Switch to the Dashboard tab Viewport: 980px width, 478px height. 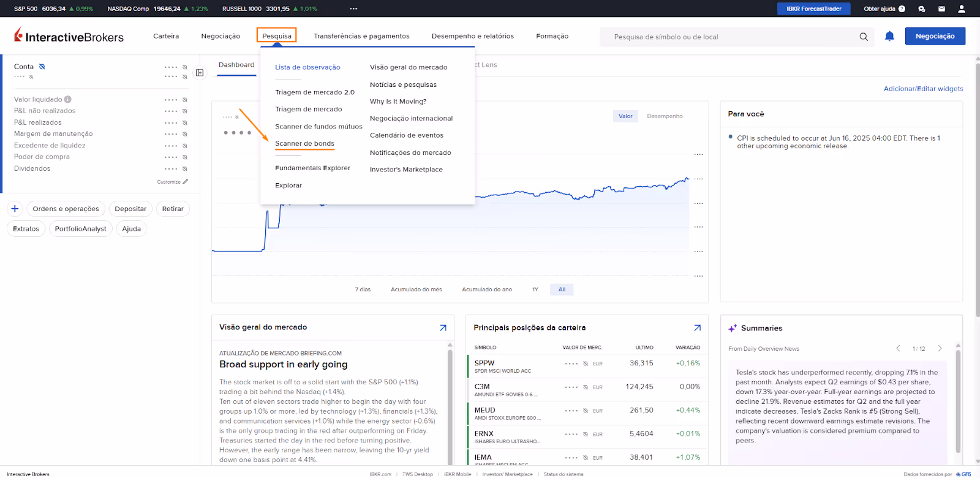[x=236, y=65]
